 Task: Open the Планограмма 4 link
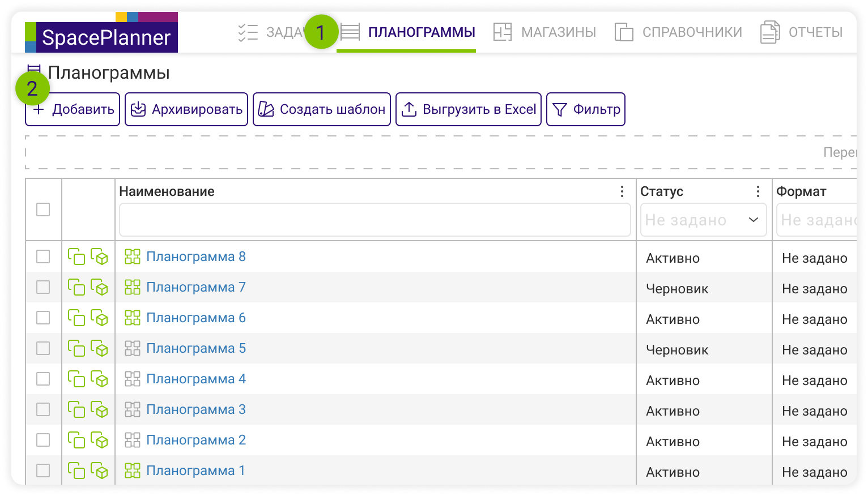click(195, 379)
